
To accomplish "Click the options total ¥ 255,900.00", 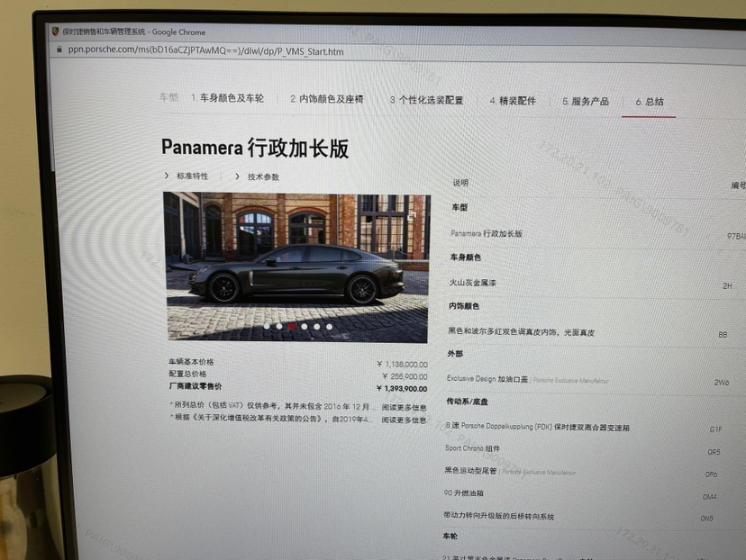I will click(405, 376).
